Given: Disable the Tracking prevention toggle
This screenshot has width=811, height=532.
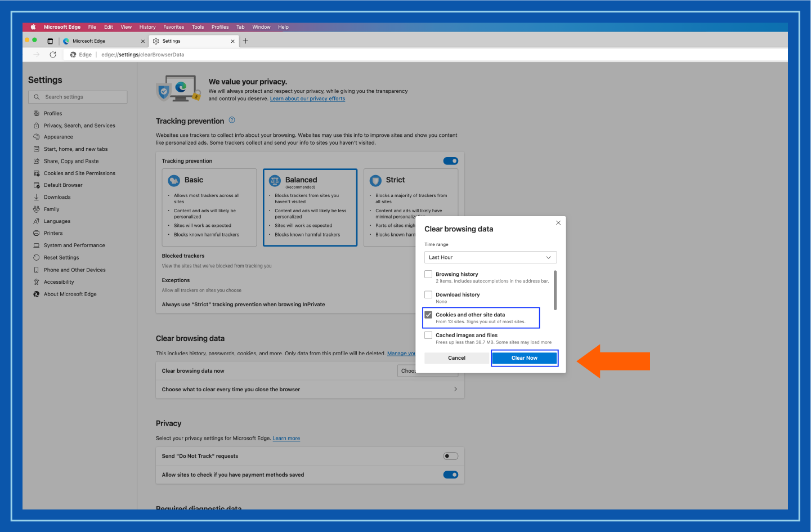Looking at the screenshot, I should coord(450,160).
